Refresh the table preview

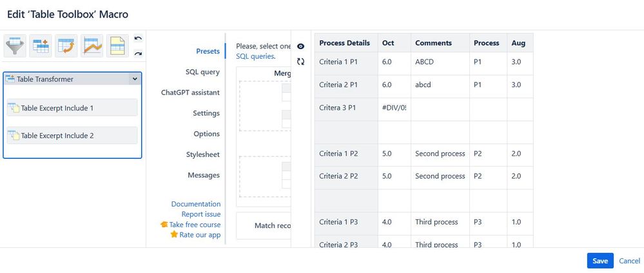tap(300, 62)
